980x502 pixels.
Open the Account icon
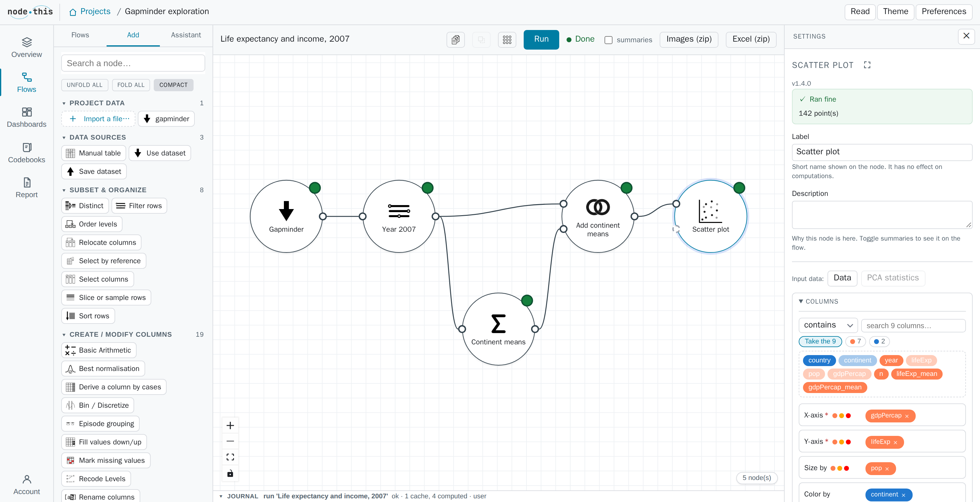pos(27,485)
